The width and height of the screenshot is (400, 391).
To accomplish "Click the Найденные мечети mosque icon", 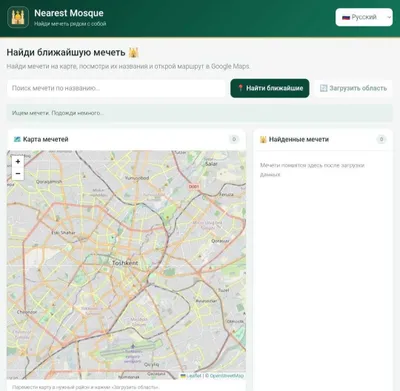I will pos(263,139).
